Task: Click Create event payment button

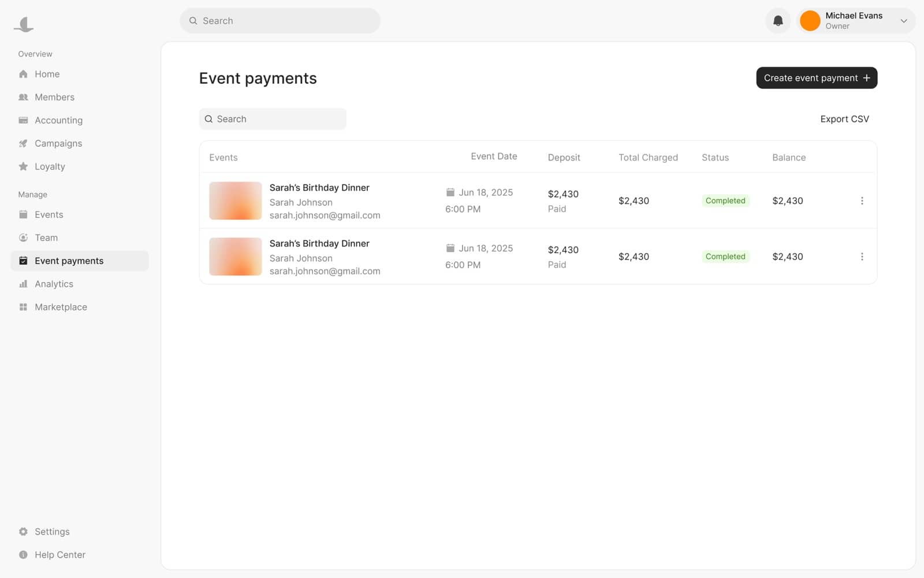Action: 817,78
